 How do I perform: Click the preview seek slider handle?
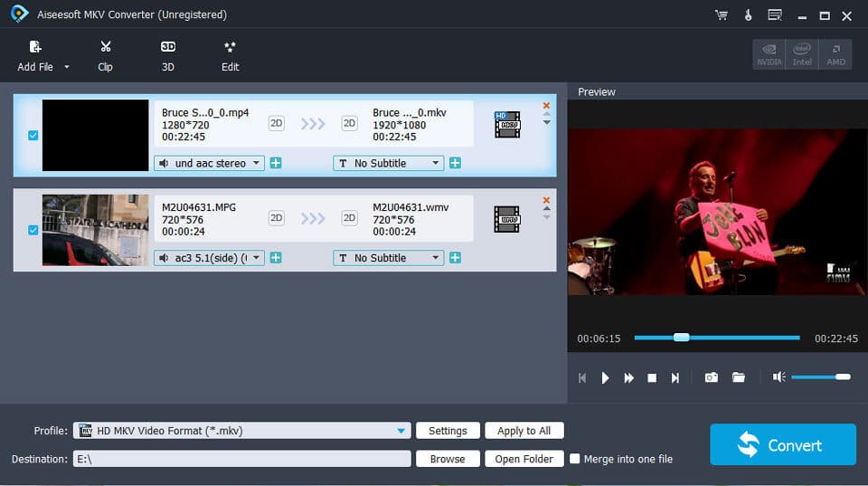(682, 338)
